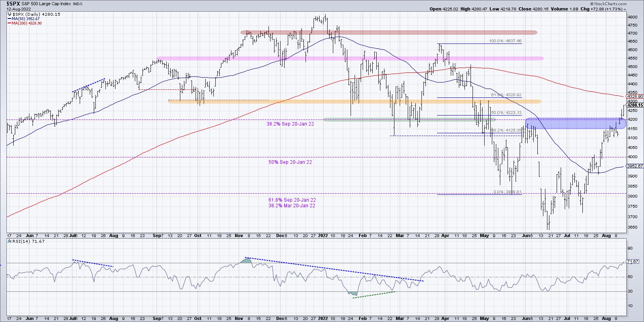
Task: Select the blue shaded rectangle near 4200
Action: click(576, 123)
